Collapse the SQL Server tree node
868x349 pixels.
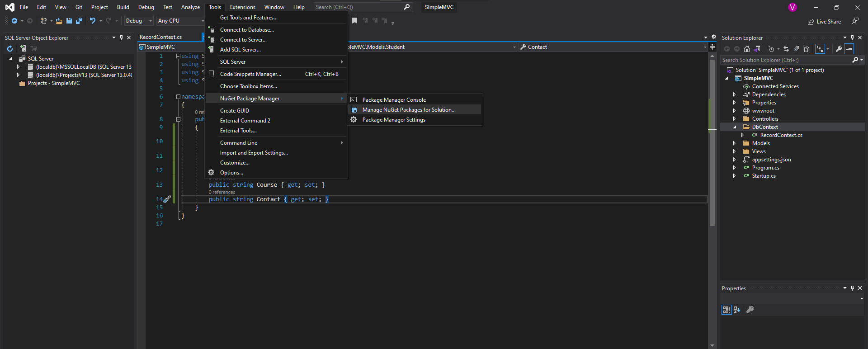click(10, 59)
